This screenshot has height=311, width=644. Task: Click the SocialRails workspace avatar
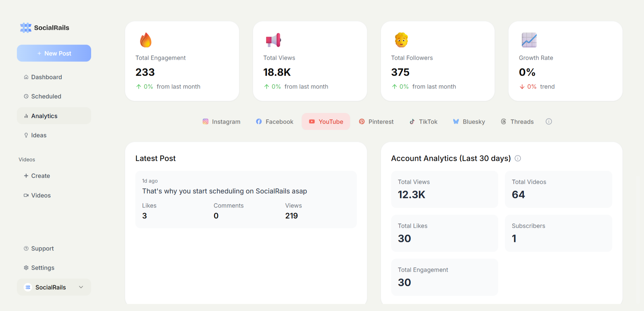point(28,287)
